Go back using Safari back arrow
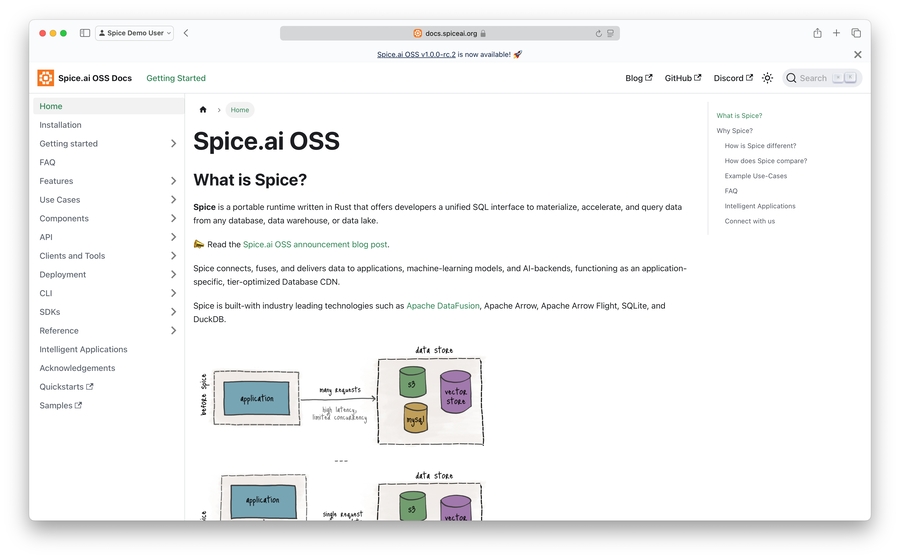The image size is (900, 559). coord(186,33)
